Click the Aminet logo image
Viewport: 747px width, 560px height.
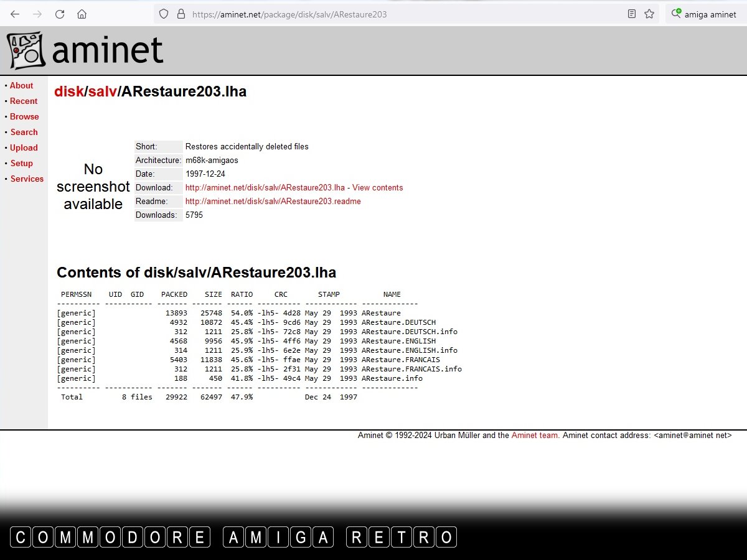pos(85,50)
